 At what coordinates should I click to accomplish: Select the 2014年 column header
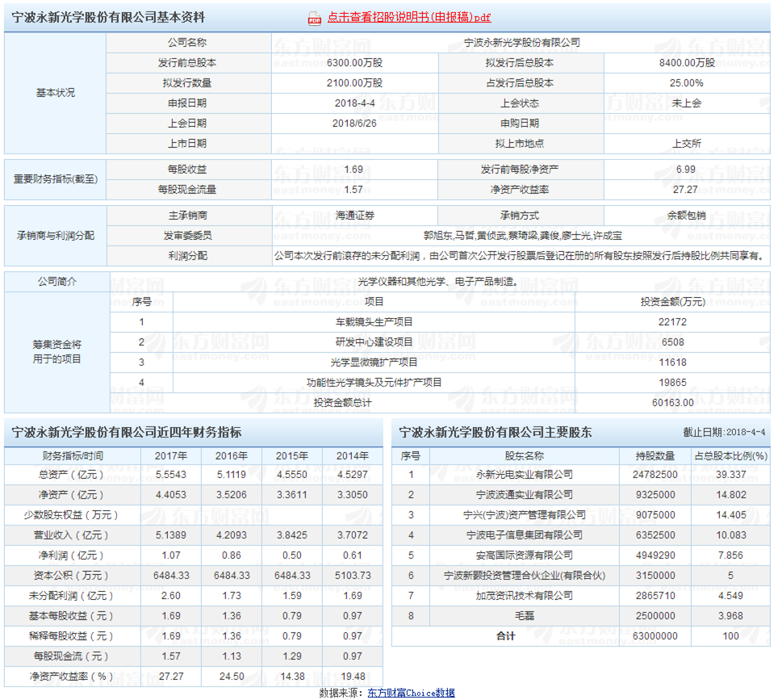(x=352, y=455)
